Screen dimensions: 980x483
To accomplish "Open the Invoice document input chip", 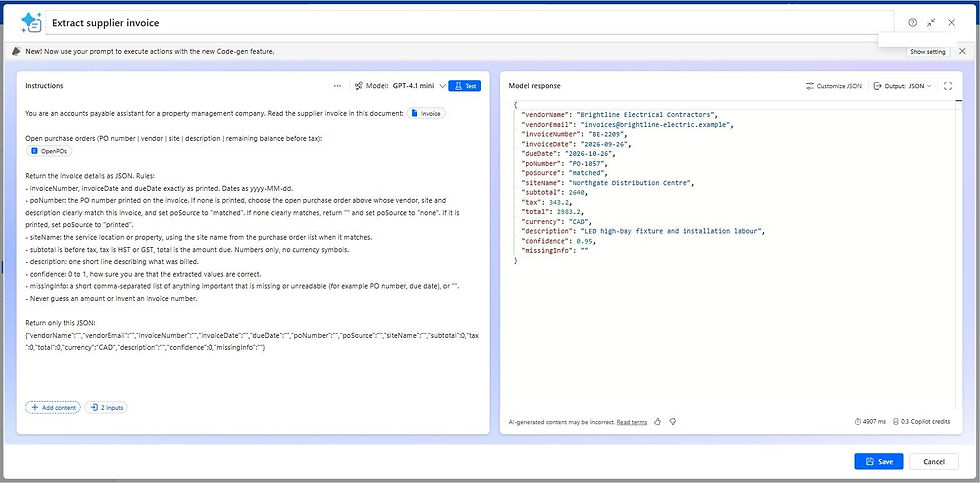I will (x=426, y=114).
